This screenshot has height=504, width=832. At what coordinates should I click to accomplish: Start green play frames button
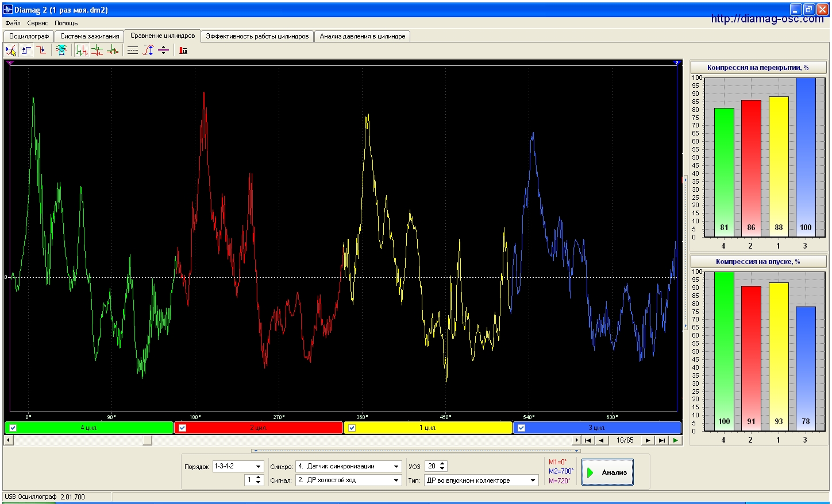point(676,440)
